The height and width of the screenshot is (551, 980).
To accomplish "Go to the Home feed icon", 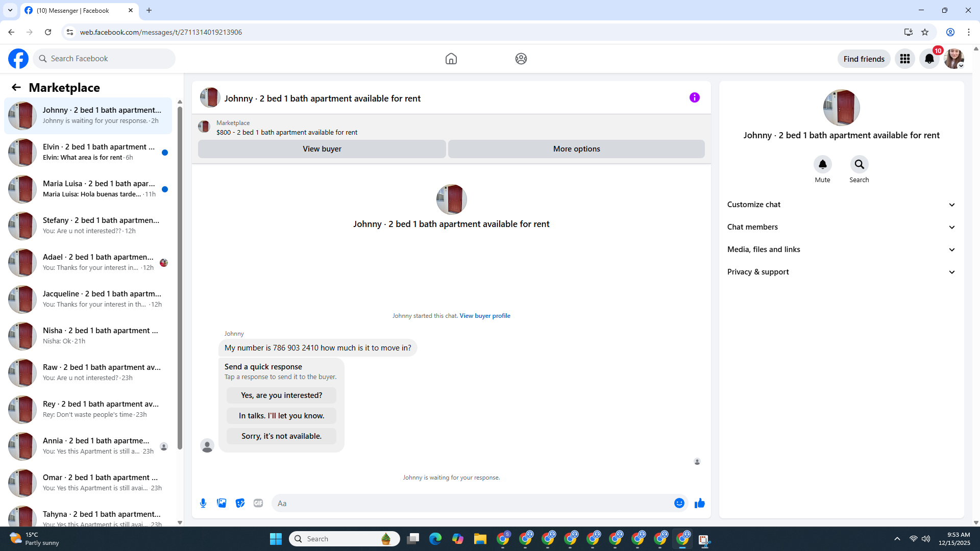I will click(x=451, y=59).
